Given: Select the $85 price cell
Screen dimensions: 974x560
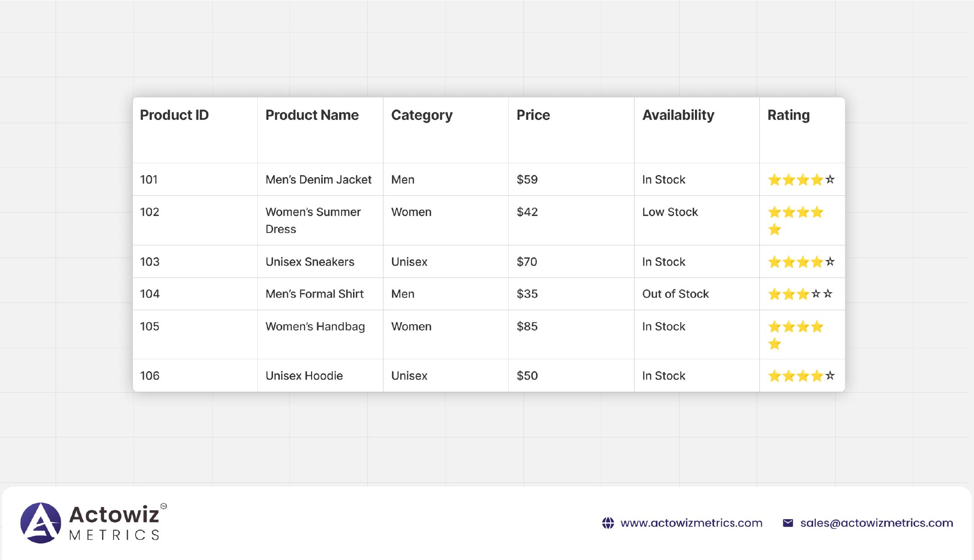Looking at the screenshot, I should click(x=527, y=327).
